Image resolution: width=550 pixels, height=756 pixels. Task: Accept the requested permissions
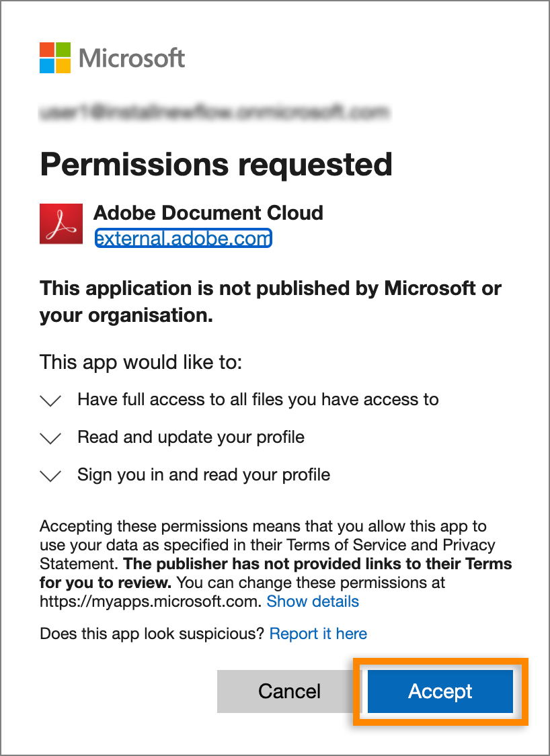(x=440, y=691)
